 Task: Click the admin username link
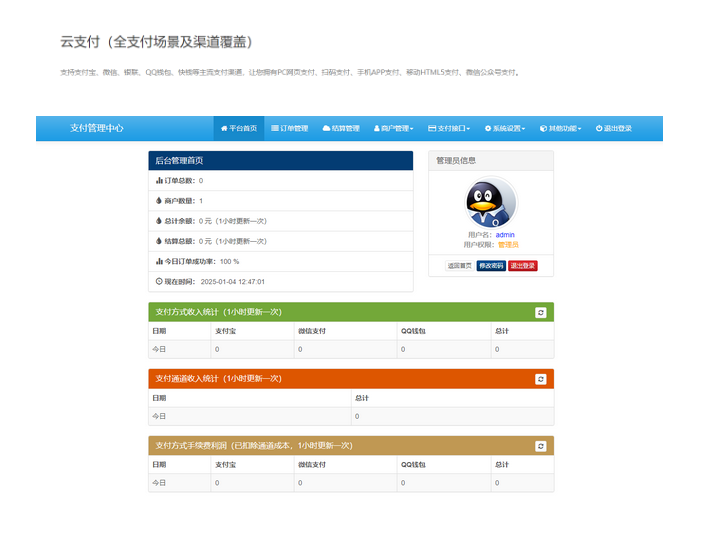pos(505,235)
